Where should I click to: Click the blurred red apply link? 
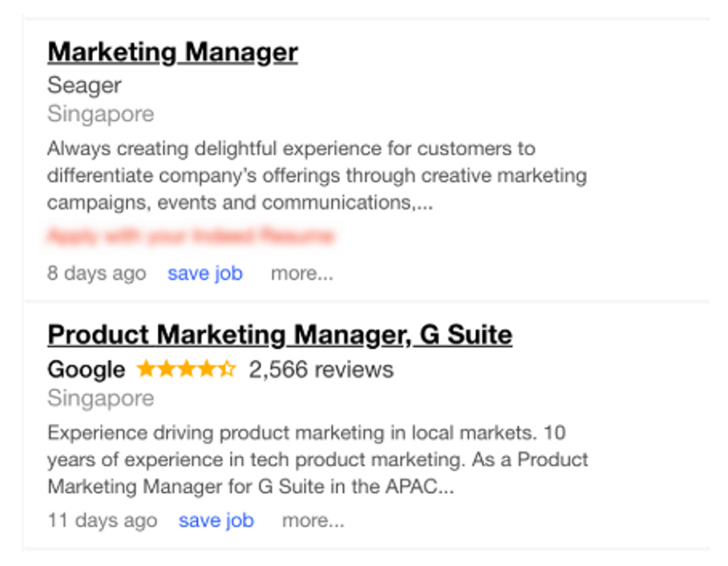tap(191, 236)
